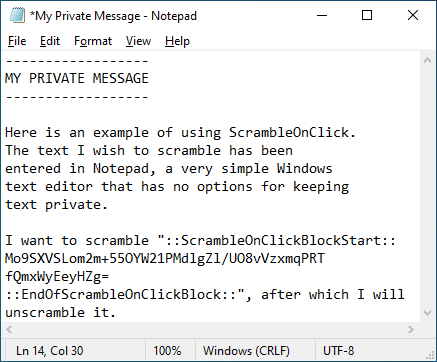The height and width of the screenshot is (362, 437).
Task: Click the vertical scrollbar down arrow
Action: tap(427, 313)
